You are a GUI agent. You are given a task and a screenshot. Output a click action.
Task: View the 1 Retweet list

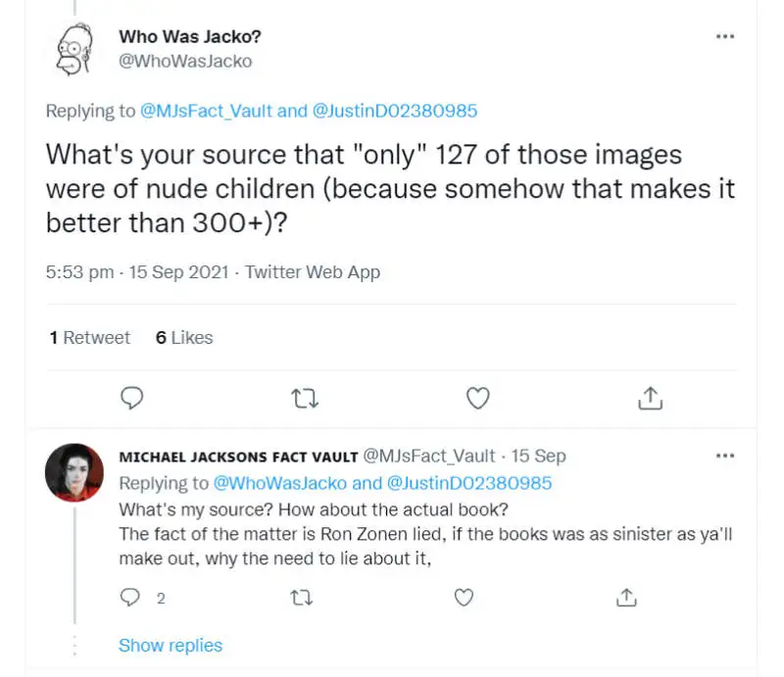tap(90, 337)
